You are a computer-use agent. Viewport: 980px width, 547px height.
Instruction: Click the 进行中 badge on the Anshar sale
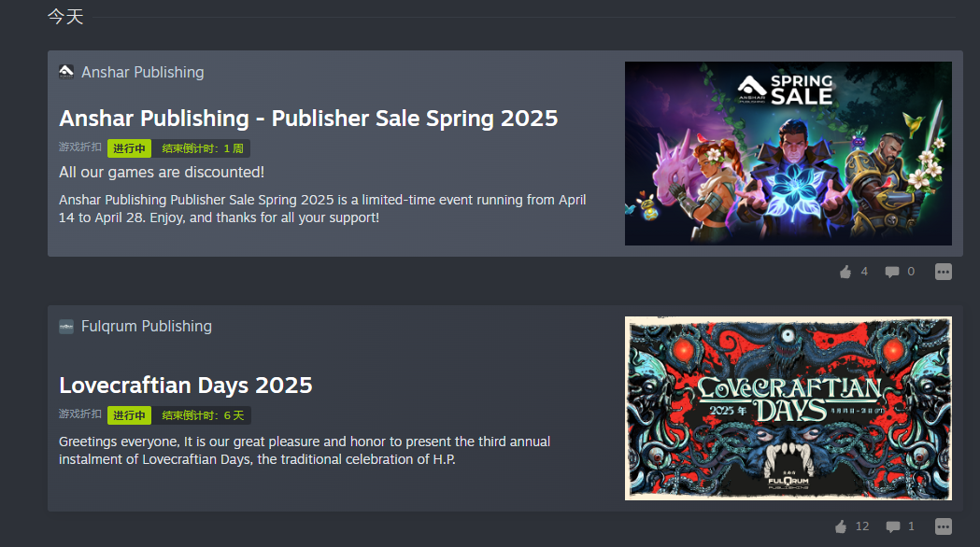129,148
